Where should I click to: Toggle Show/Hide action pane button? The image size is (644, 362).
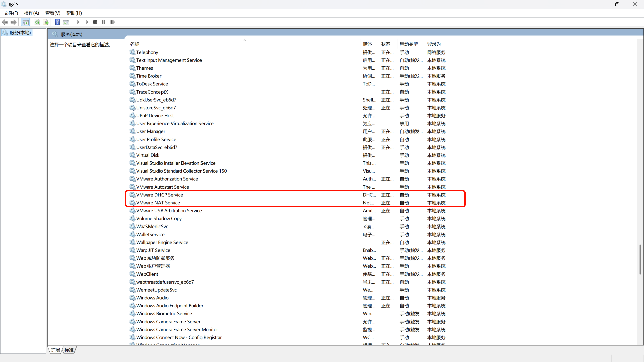66,22
